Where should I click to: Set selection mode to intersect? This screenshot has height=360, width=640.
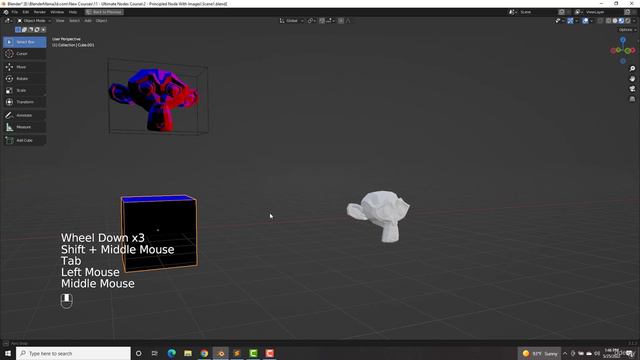(x=43, y=30)
